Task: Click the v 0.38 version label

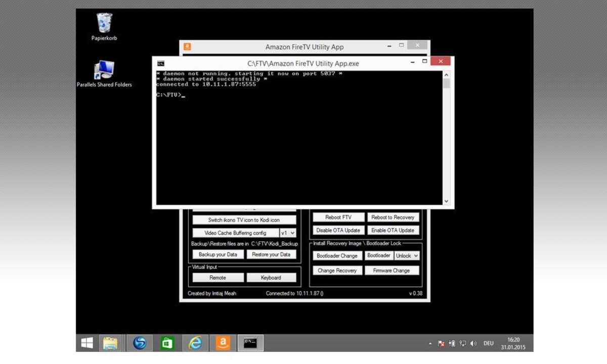Action: click(x=416, y=293)
